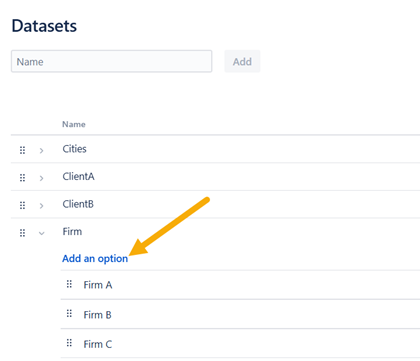Click the drag handle beside Firm C
This screenshot has width=420, height=361.
click(69, 343)
